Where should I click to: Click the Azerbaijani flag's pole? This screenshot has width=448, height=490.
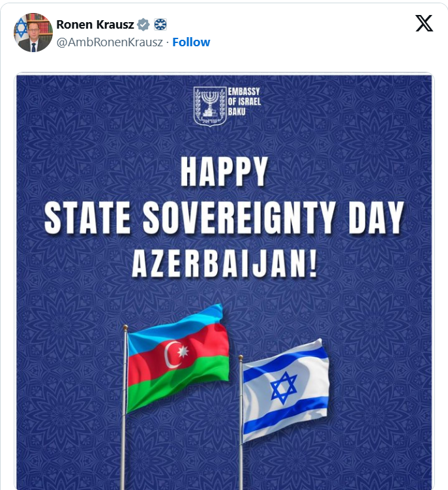(x=124, y=406)
